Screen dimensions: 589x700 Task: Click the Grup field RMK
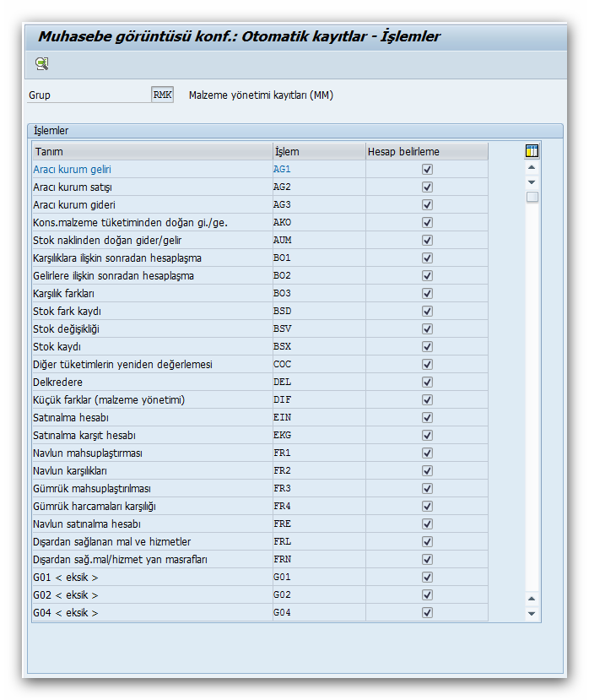pos(162,95)
